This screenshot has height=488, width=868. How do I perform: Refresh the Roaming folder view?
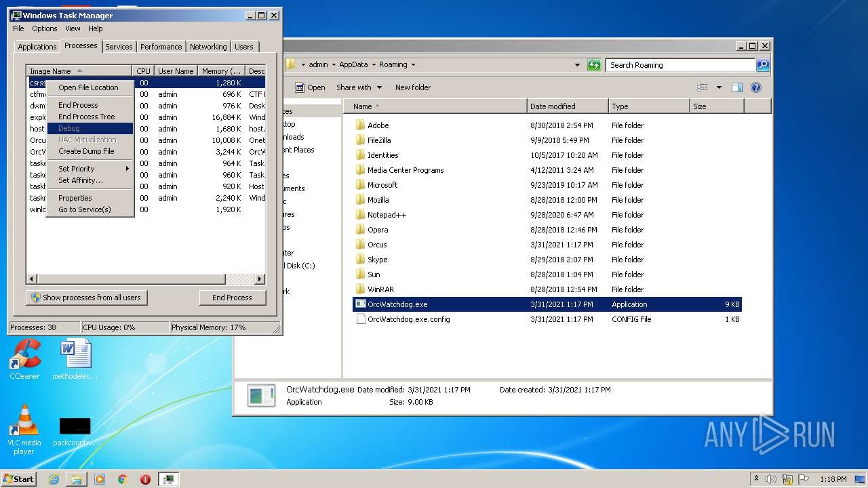tap(594, 65)
